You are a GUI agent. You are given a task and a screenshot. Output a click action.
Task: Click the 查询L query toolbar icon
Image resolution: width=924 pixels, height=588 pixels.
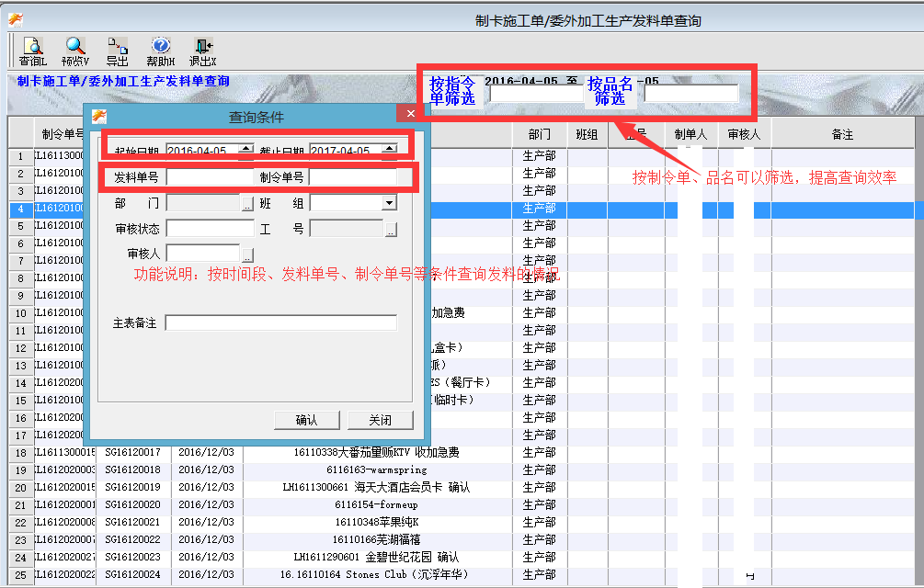32,51
